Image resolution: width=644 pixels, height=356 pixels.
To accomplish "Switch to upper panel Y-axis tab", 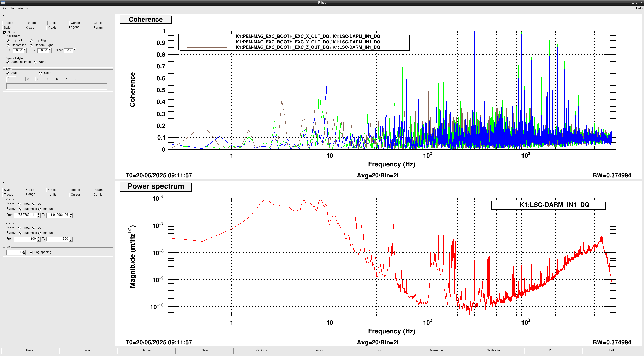I will [57, 28].
